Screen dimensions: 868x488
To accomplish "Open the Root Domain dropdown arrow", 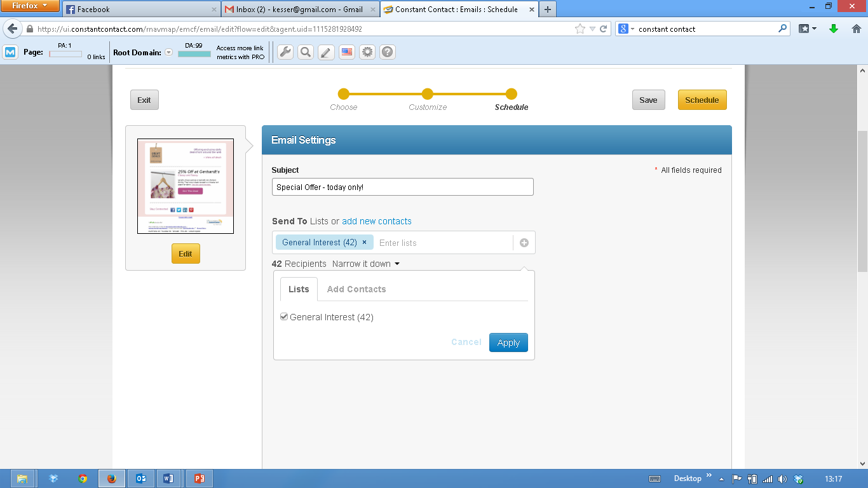I will [169, 53].
